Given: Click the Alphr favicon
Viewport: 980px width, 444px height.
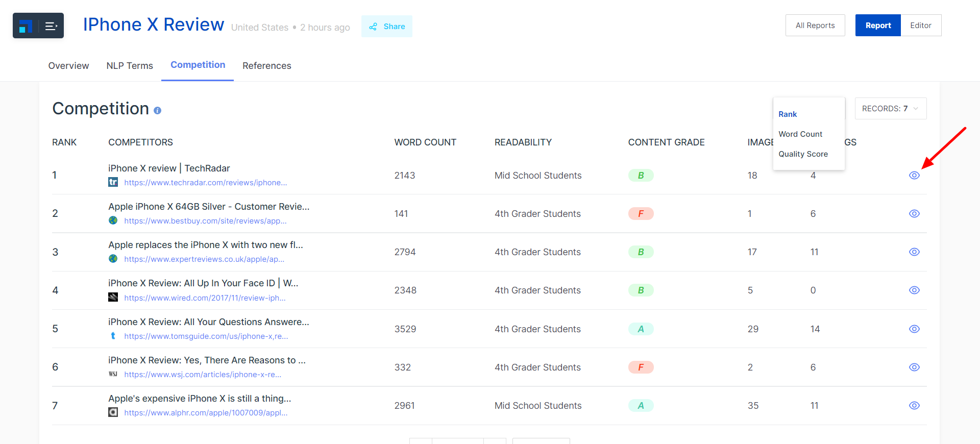Looking at the screenshot, I should (113, 412).
